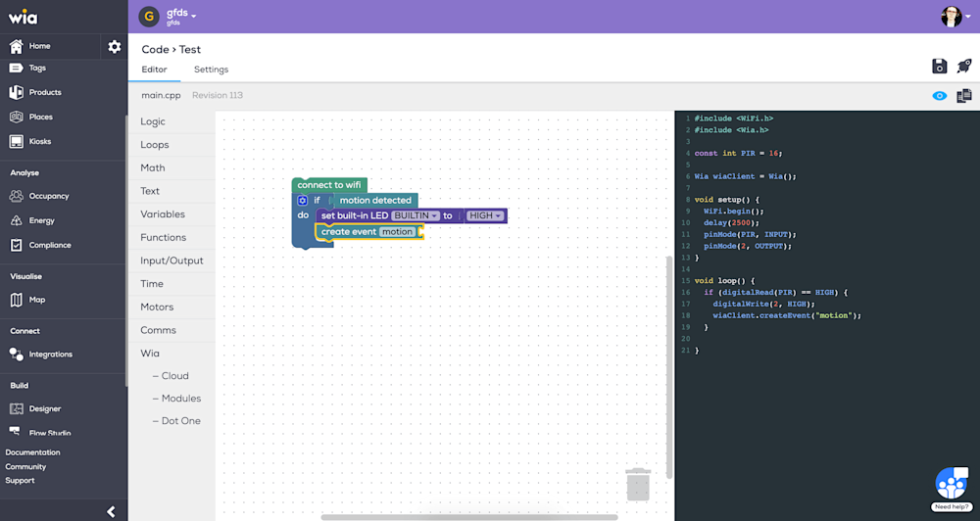This screenshot has height=521, width=980.
Task: Click the Products sidebar icon
Action: [17, 92]
